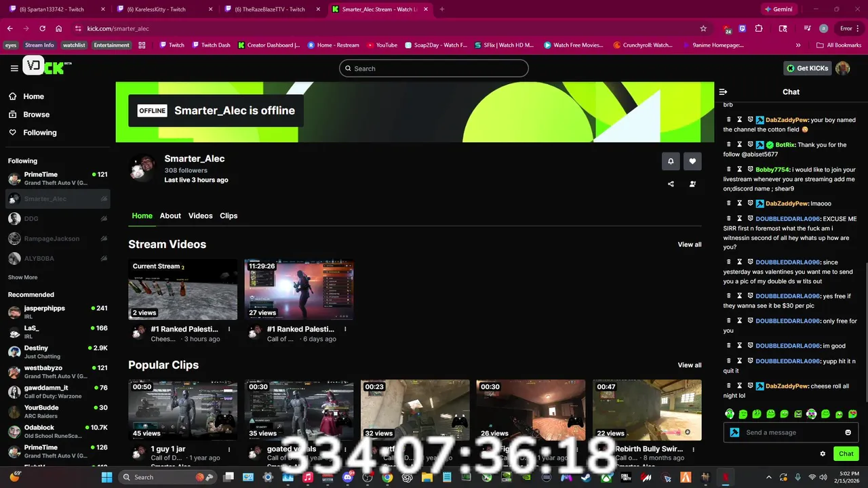View all Stream Videos
This screenshot has width=868, height=488.
click(690, 245)
